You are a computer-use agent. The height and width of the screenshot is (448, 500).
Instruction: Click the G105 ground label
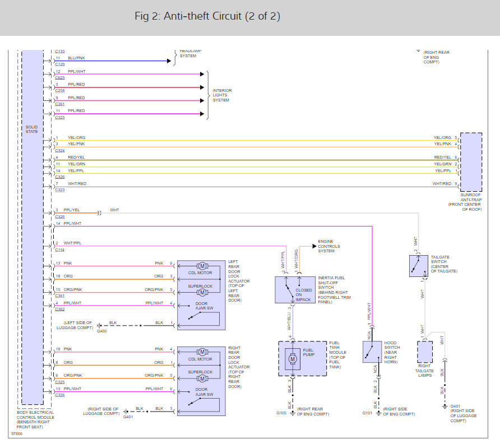tap(281, 413)
